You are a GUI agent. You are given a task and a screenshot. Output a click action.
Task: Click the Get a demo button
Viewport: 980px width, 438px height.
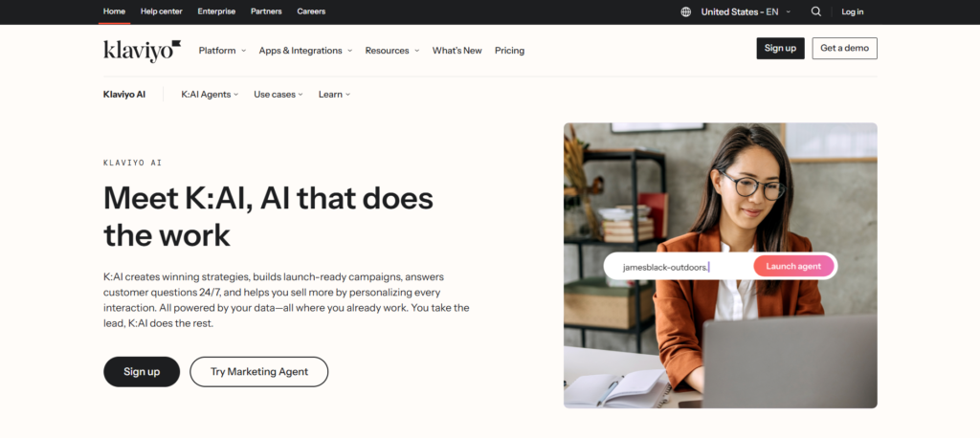[x=844, y=48]
